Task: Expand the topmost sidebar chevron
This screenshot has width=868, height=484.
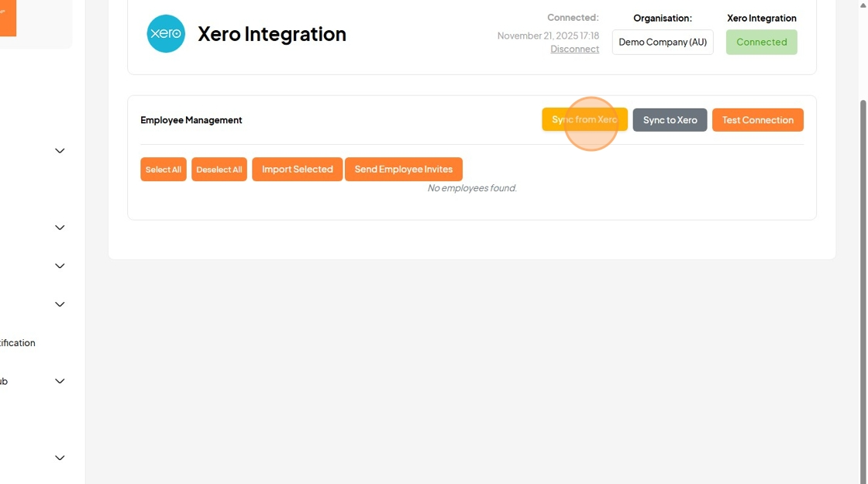Action: [x=60, y=150]
